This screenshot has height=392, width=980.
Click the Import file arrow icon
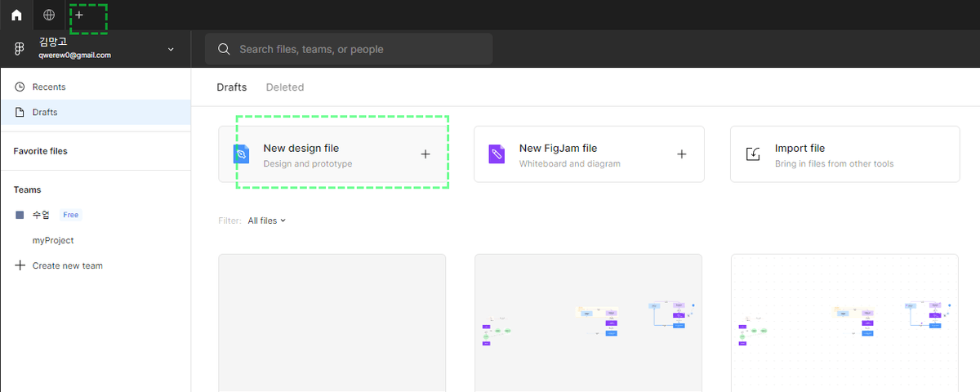click(753, 154)
